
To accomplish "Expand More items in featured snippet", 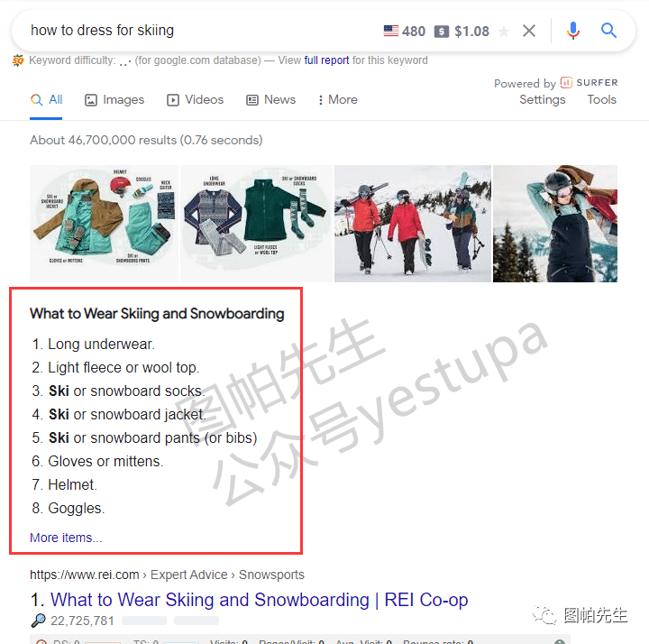I will (x=66, y=538).
